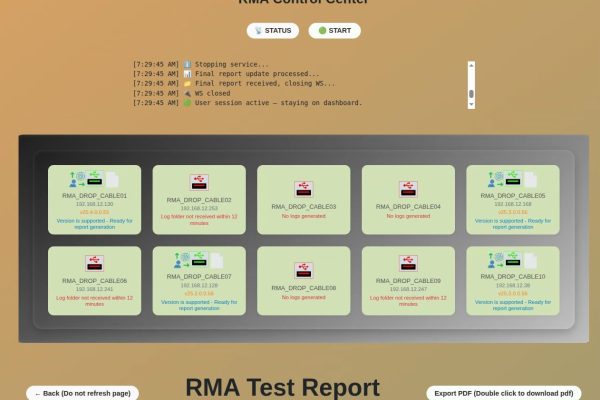Click 'Log folder not received' message on RMA_DROP_CABLE02
This screenshot has height=400, width=600.
199,220
